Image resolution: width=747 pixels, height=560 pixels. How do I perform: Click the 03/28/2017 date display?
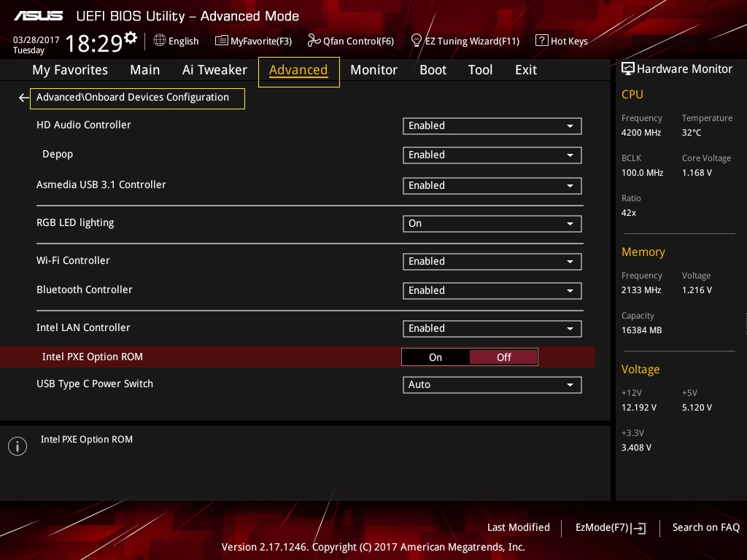coord(36,40)
